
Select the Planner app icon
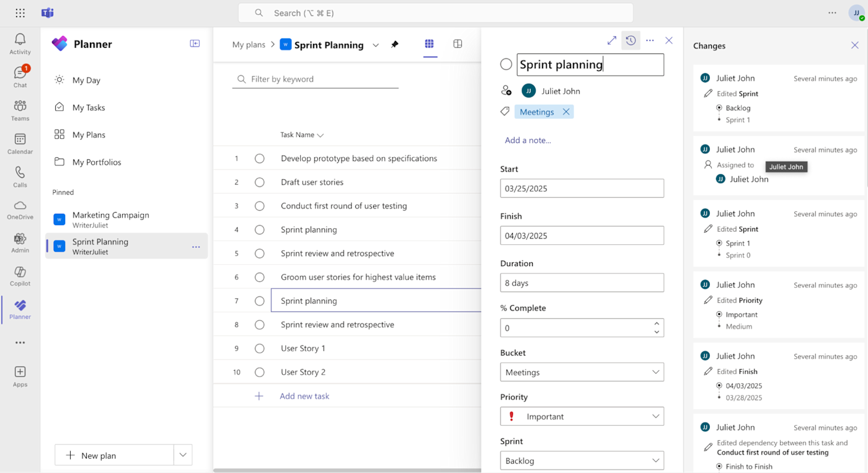[x=20, y=309]
